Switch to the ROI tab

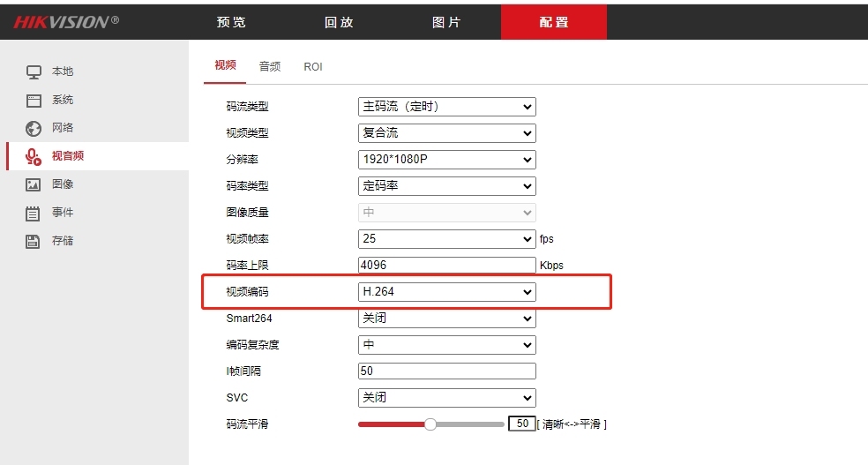coord(313,66)
